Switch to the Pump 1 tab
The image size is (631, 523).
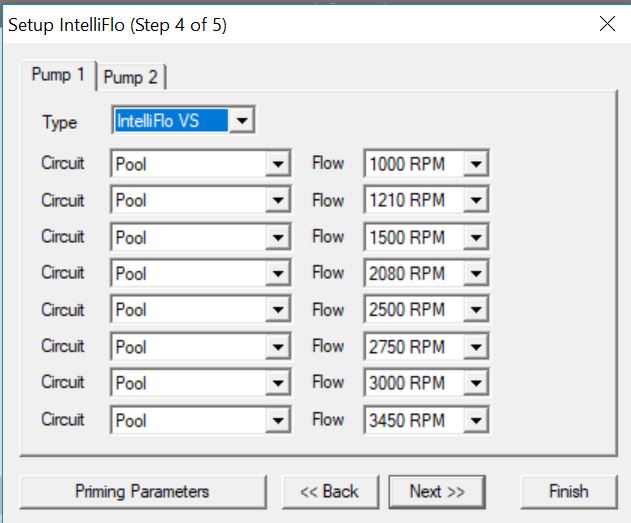[58, 75]
